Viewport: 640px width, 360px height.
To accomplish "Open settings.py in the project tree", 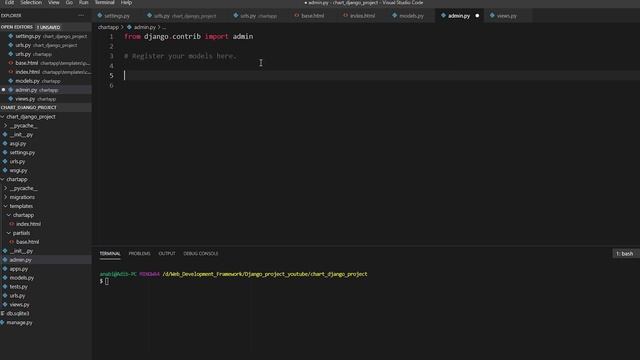I will tap(22, 153).
